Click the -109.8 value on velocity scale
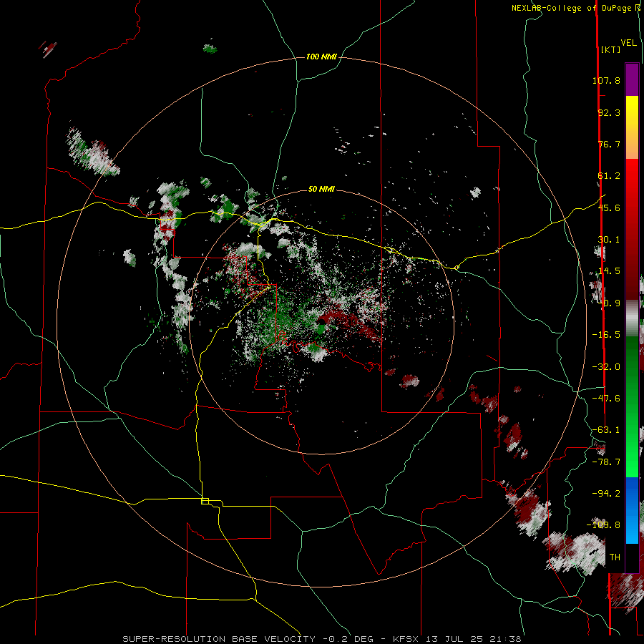This screenshot has height=644, width=644. click(604, 525)
